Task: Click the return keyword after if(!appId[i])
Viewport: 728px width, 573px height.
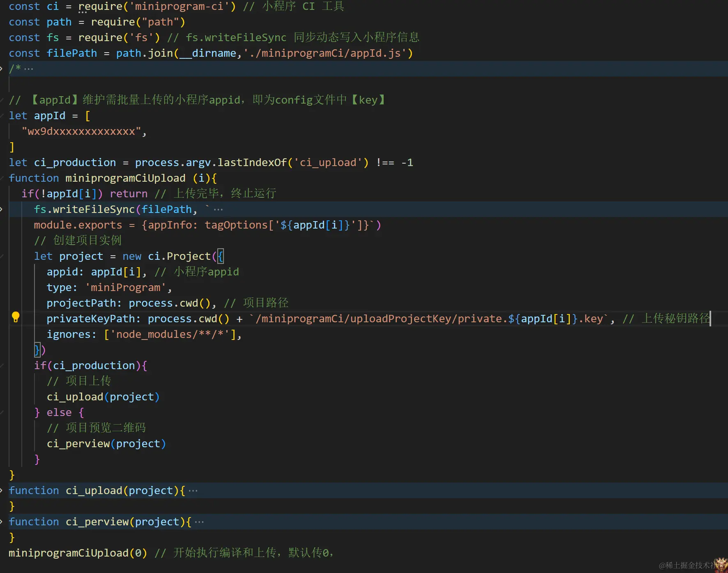Action: [x=129, y=194]
